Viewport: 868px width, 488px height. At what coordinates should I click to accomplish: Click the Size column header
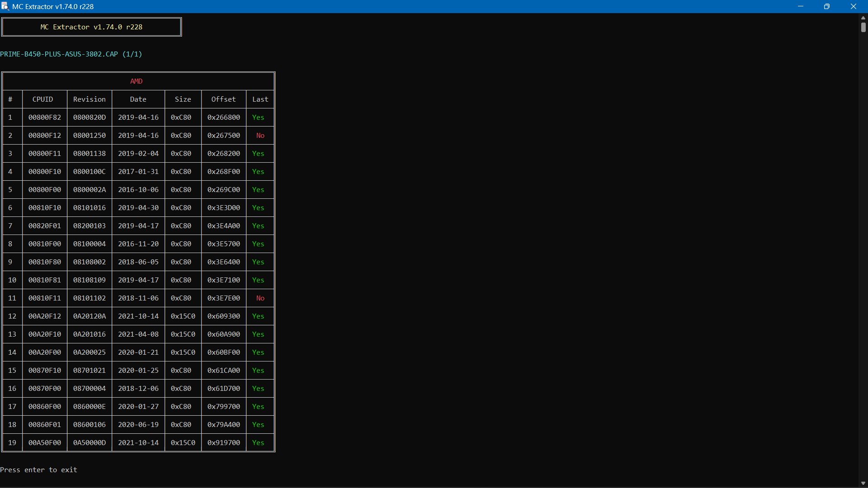tap(183, 99)
